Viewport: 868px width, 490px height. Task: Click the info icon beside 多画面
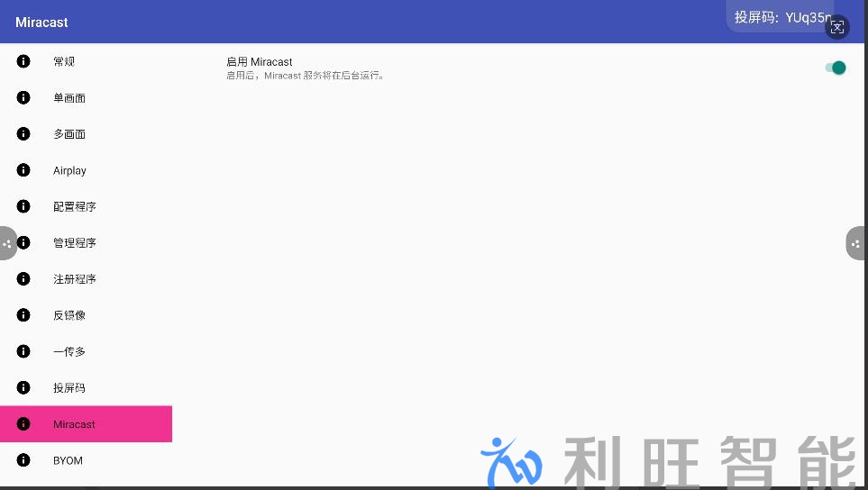click(x=23, y=134)
